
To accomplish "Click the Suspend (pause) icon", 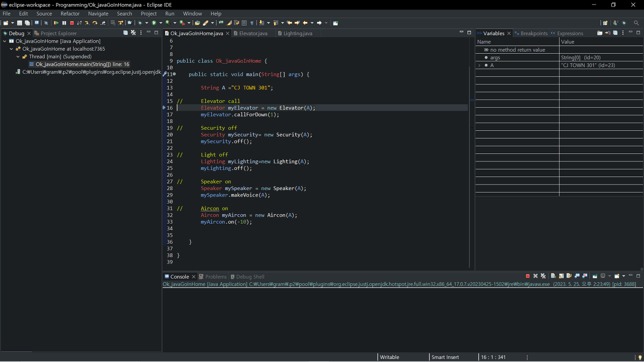I will (x=64, y=23).
